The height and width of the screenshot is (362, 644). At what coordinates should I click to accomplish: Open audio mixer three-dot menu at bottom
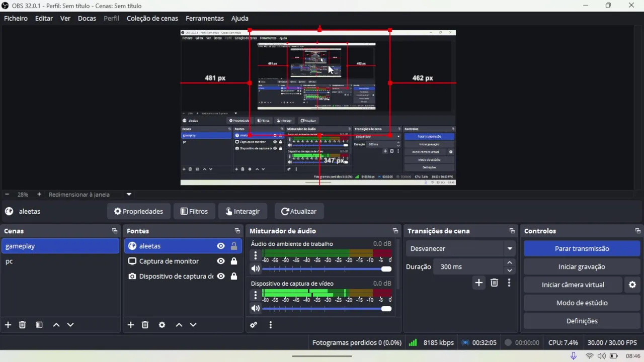click(x=271, y=325)
